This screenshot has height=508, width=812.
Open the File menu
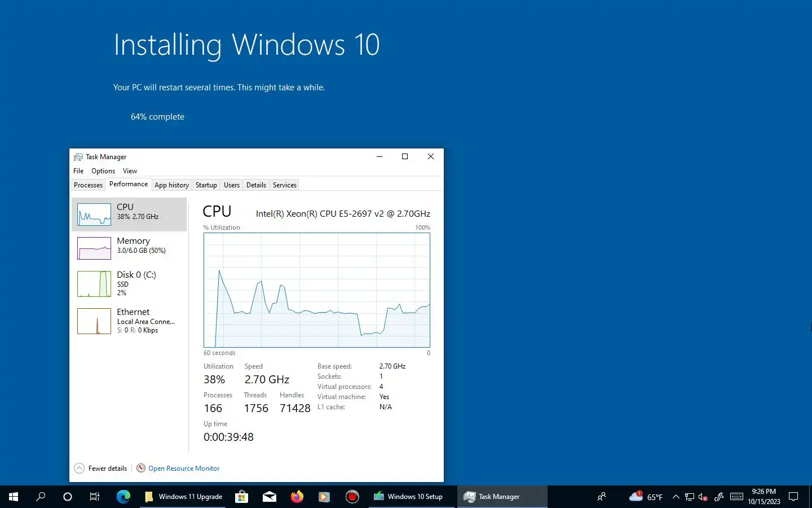[78, 171]
